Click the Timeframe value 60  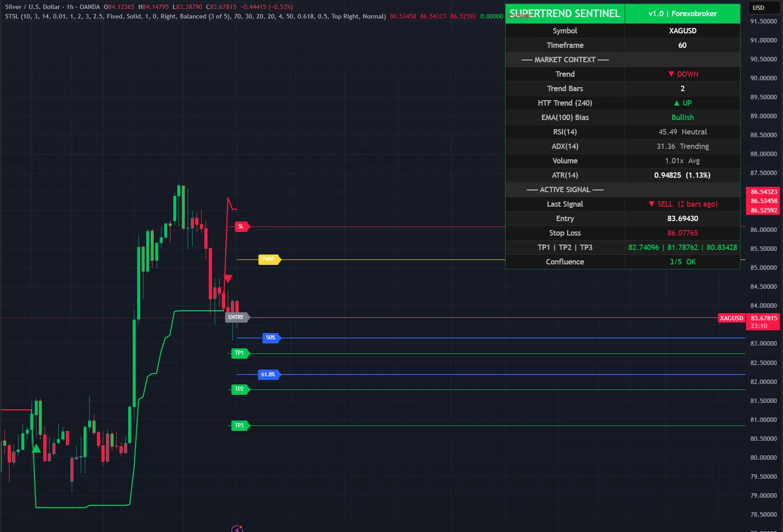pyautogui.click(x=682, y=45)
